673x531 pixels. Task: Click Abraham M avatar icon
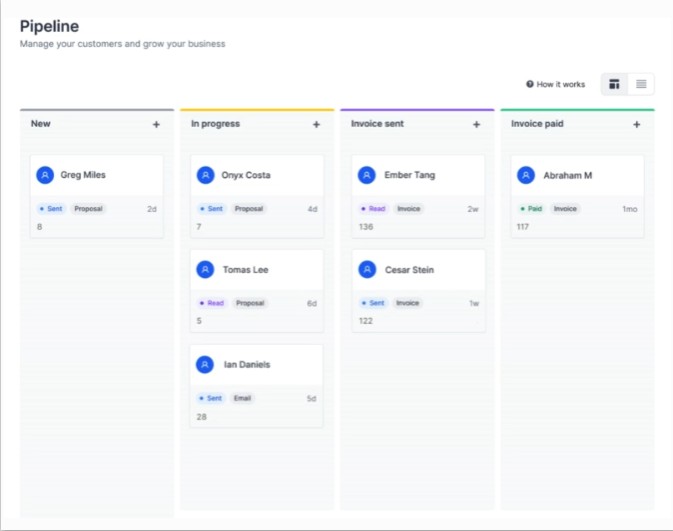pos(526,175)
